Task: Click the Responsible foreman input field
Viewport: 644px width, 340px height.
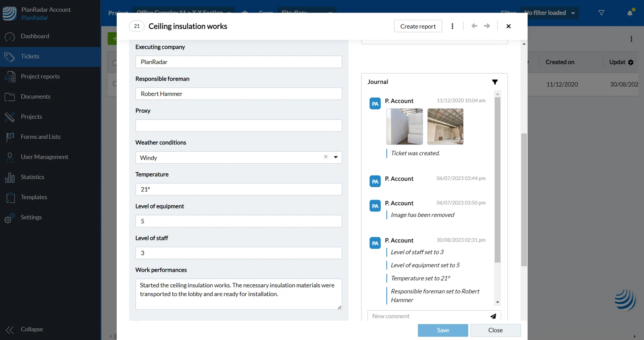Action: [x=239, y=94]
